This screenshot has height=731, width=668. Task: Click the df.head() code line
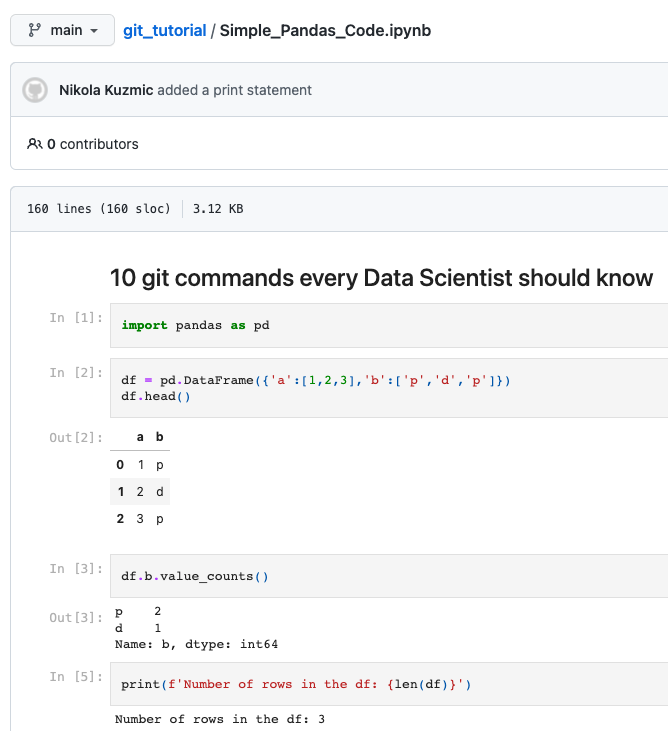tap(156, 396)
